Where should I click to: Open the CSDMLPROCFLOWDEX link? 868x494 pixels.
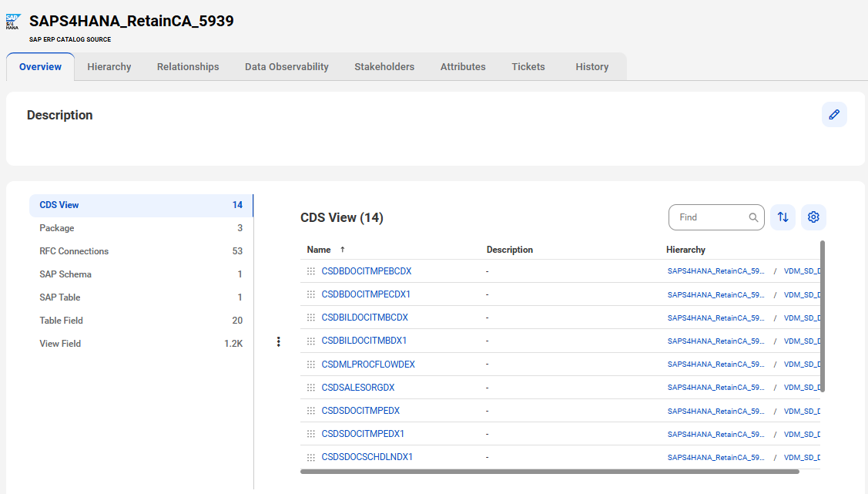(x=368, y=365)
